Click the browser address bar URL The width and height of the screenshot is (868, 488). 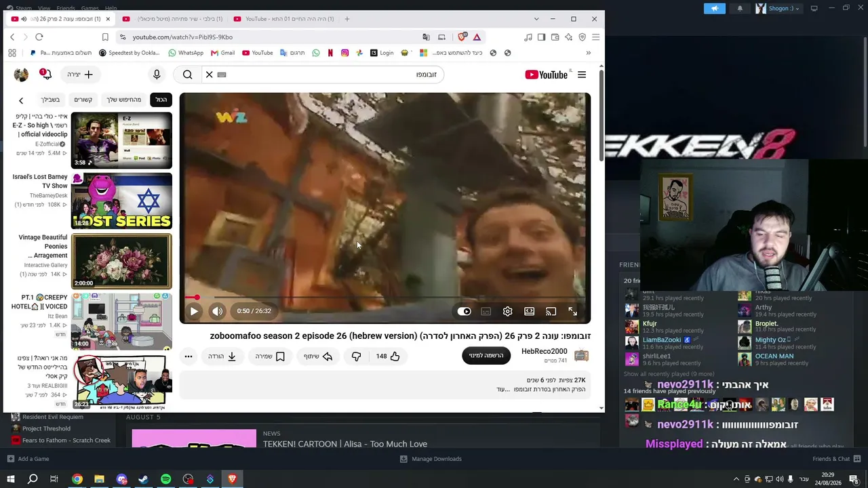pyautogui.click(x=182, y=37)
